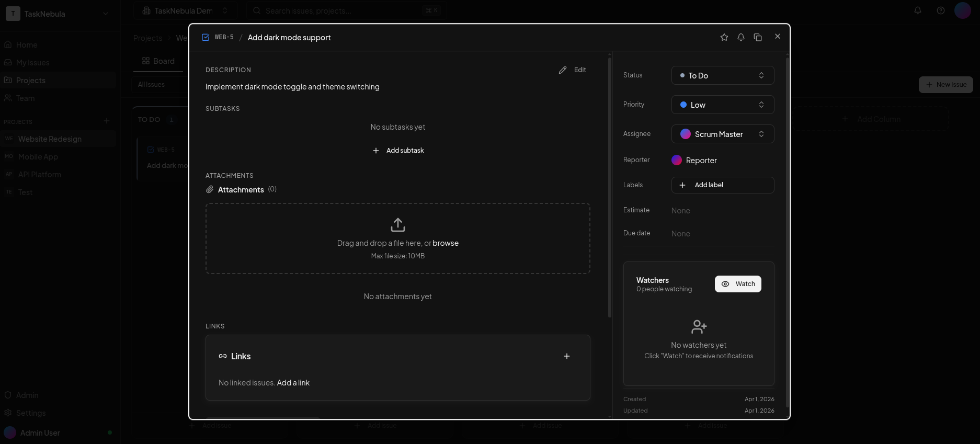Set the Due date value None
The image size is (980, 444).
tap(681, 234)
